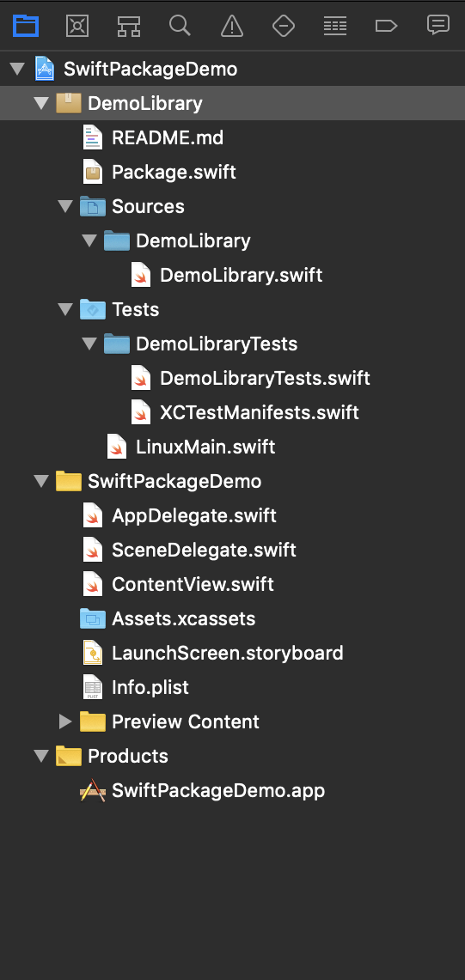The image size is (465, 980).
Task: Open the Find navigator magnifier icon
Action: [180, 26]
